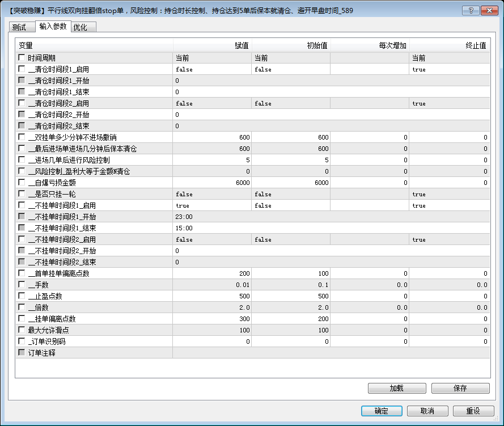Screen dimensions: 504x426
Task: Edit the 300 赋值 of __挂单偏离点数
Action: pos(212,319)
